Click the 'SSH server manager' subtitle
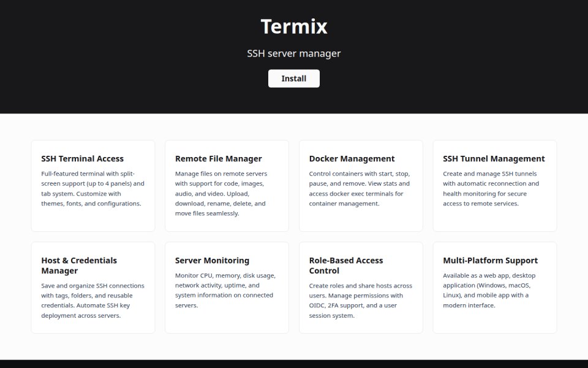 click(293, 53)
